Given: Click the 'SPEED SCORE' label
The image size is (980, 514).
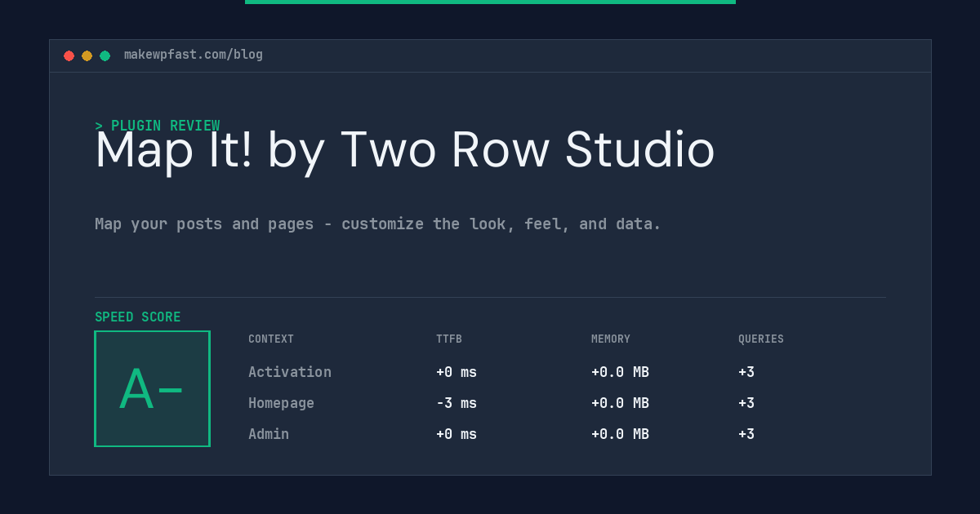Looking at the screenshot, I should [138, 317].
